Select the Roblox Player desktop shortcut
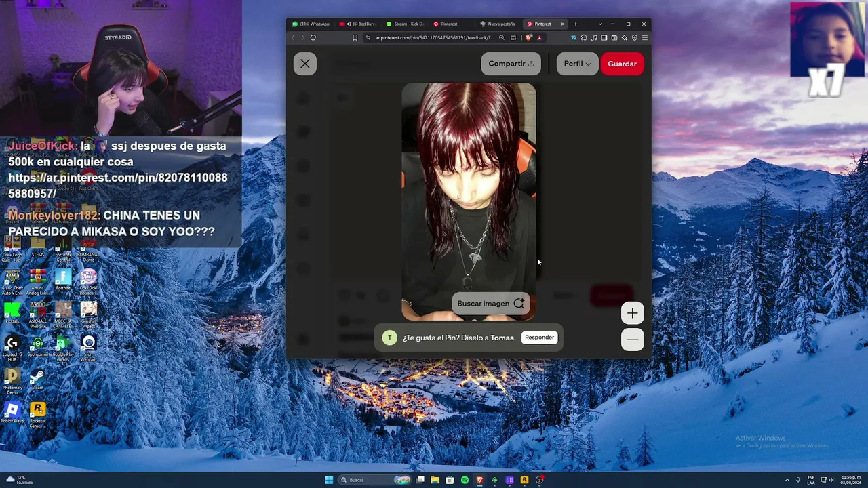 point(12,413)
